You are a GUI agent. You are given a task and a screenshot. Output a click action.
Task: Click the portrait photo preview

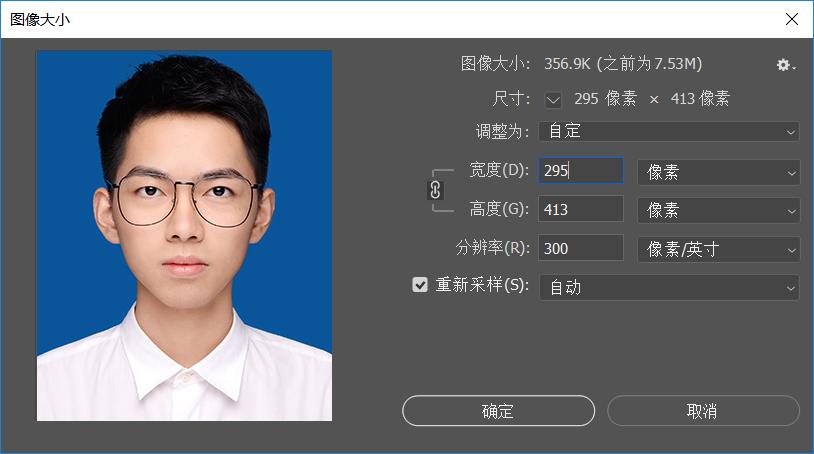[x=184, y=236]
